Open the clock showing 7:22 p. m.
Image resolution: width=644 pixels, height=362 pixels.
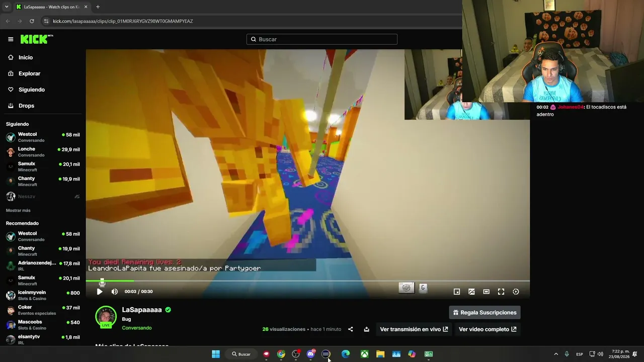[620, 354]
